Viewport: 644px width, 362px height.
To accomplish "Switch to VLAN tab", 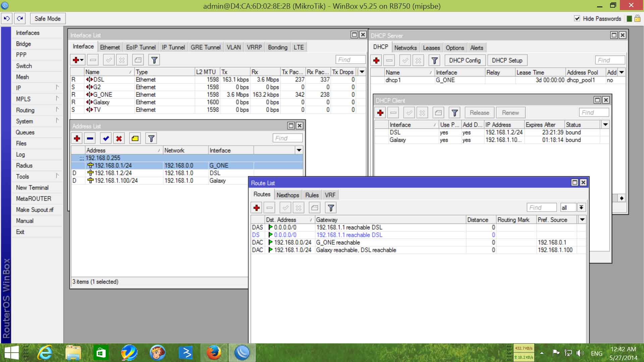I will pyautogui.click(x=233, y=47).
